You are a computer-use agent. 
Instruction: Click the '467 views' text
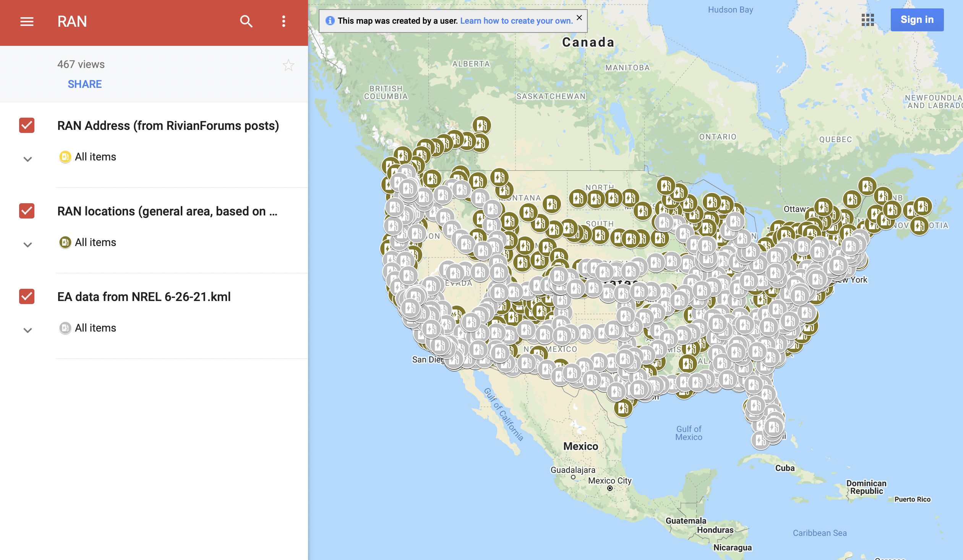81,64
